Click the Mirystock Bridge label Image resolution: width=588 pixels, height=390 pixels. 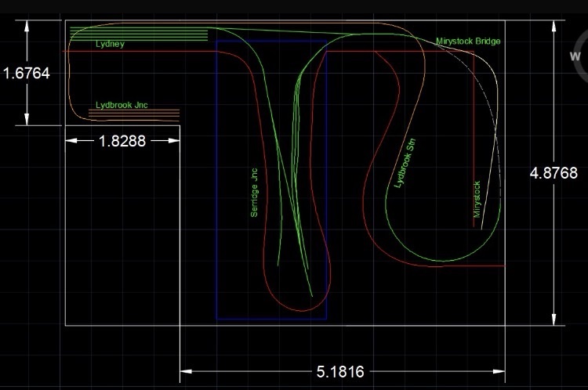[468, 41]
